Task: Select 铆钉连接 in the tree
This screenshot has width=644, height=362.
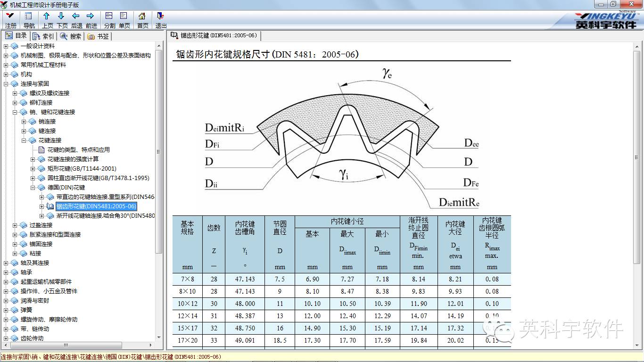Action: tap(41, 103)
